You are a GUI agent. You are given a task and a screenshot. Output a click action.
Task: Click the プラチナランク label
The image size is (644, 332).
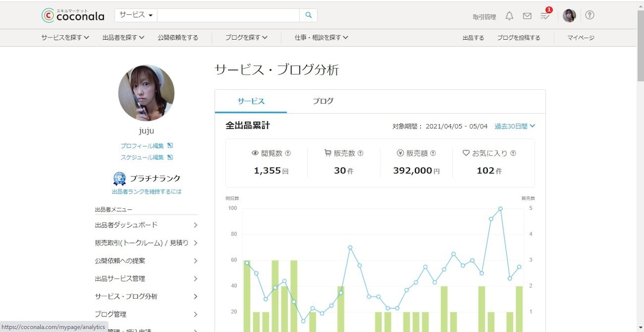[x=155, y=179]
